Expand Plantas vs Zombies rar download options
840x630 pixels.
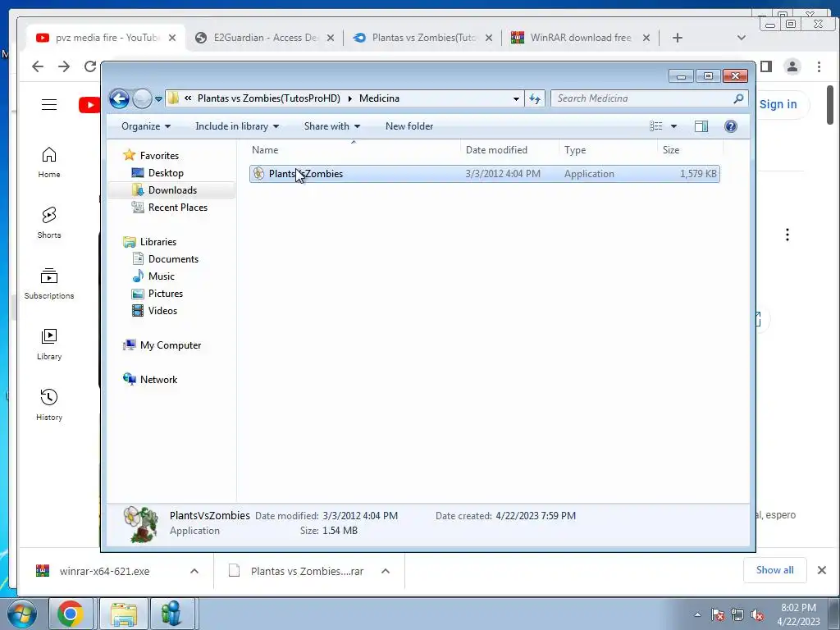pyautogui.click(x=386, y=571)
